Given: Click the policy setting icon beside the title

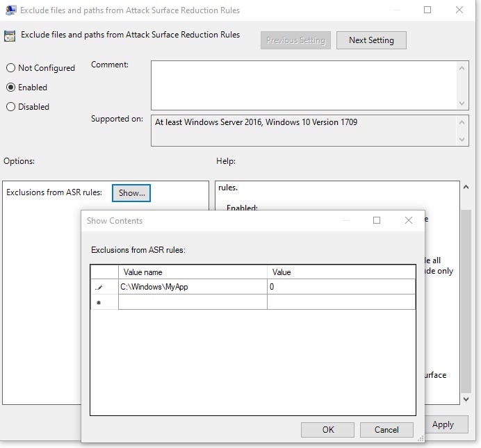Looking at the screenshot, I should [10, 36].
